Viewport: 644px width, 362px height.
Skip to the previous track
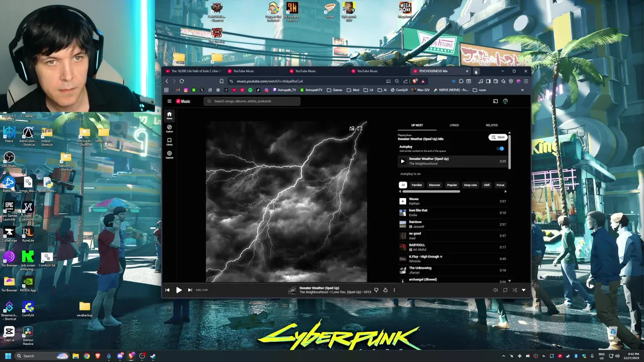pos(168,290)
